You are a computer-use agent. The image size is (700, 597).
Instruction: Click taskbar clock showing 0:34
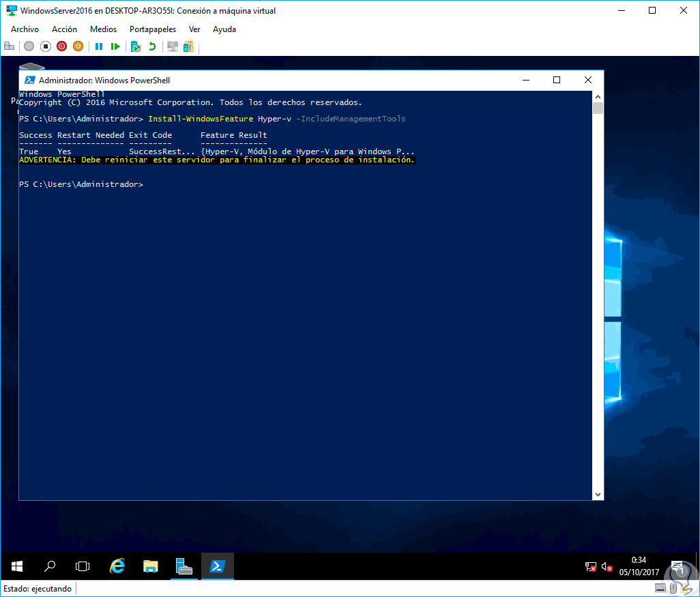pyautogui.click(x=639, y=566)
